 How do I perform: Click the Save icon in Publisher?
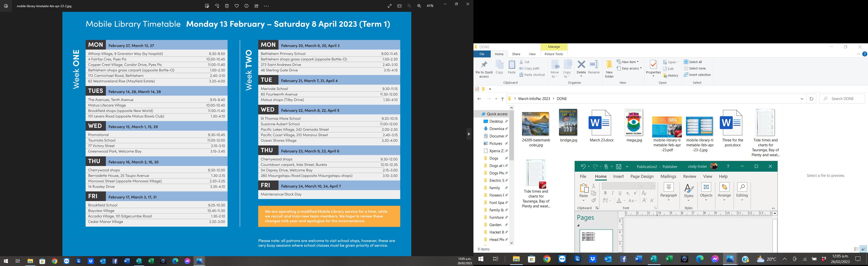619,167
